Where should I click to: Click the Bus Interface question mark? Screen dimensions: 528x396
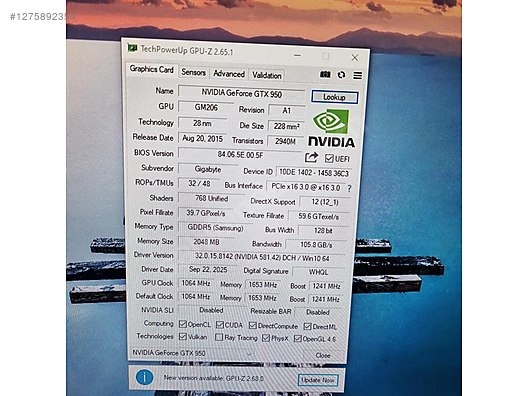349,188
